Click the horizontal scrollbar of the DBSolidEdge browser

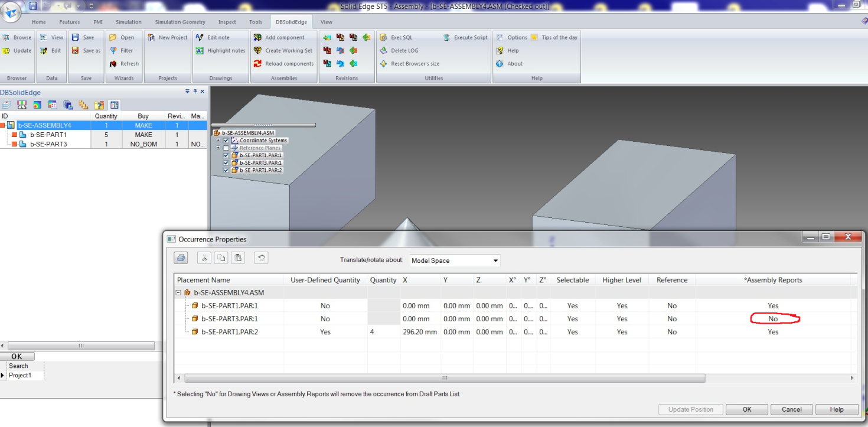81,345
